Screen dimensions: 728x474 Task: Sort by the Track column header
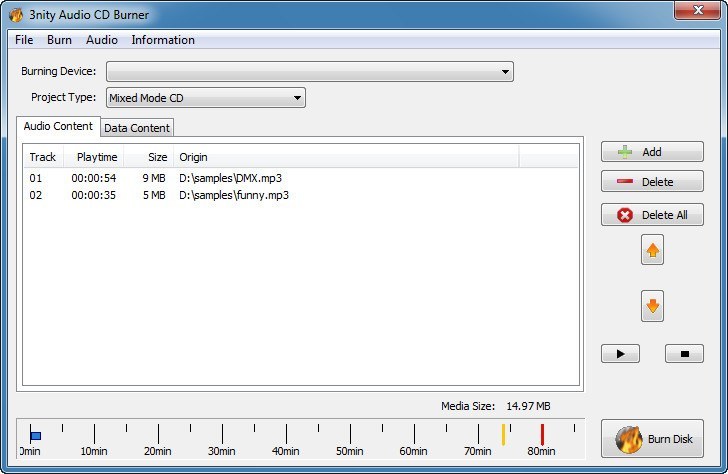43,157
